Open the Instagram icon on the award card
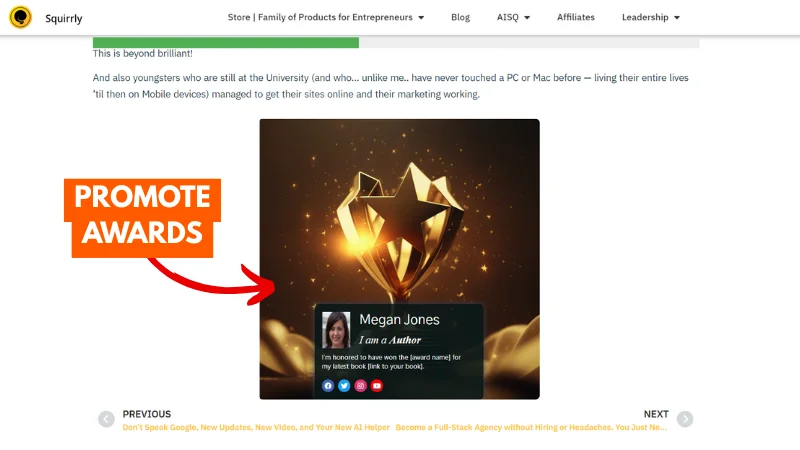The width and height of the screenshot is (800, 450). pyautogui.click(x=361, y=386)
